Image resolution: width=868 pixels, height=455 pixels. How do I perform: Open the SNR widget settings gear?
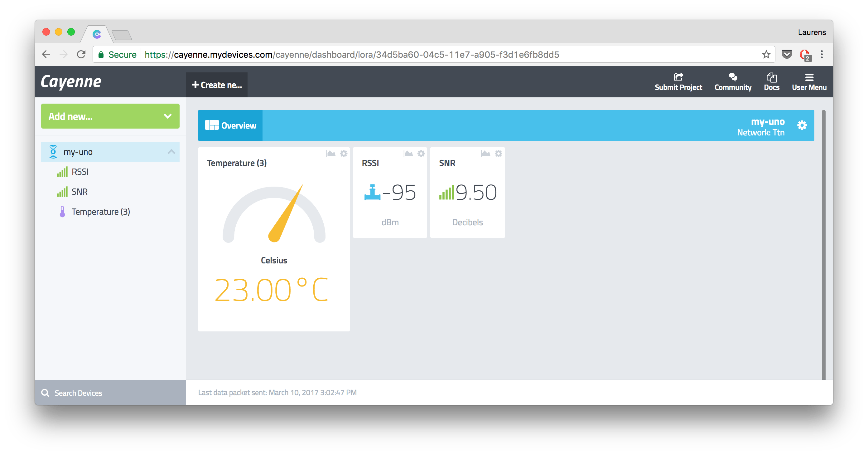tap(498, 154)
